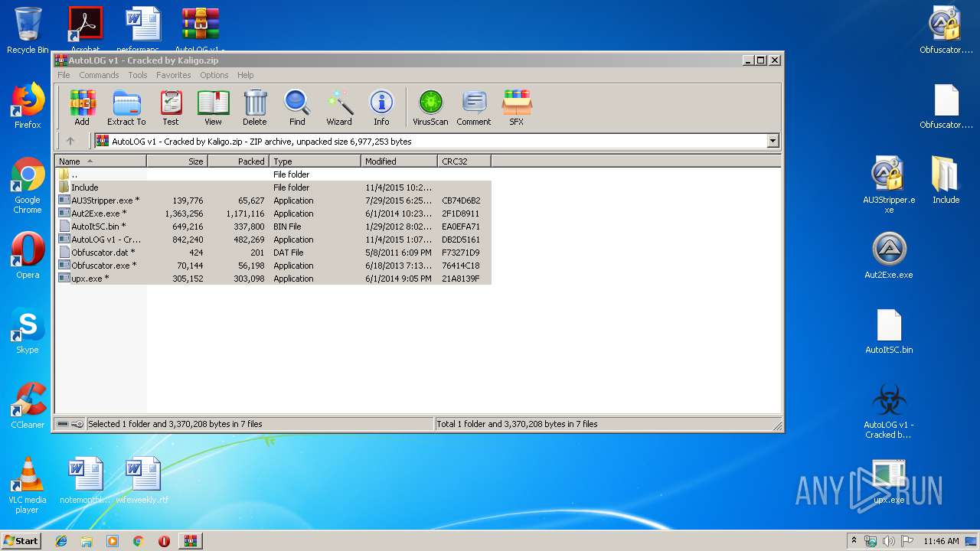Show hidden tray icons arrow
The height and width of the screenshot is (551, 980).
[x=854, y=541]
